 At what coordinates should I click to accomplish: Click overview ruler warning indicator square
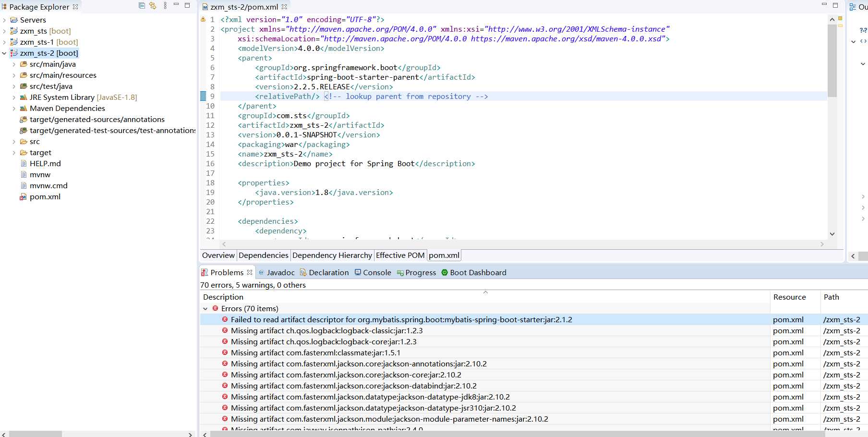coord(840,18)
